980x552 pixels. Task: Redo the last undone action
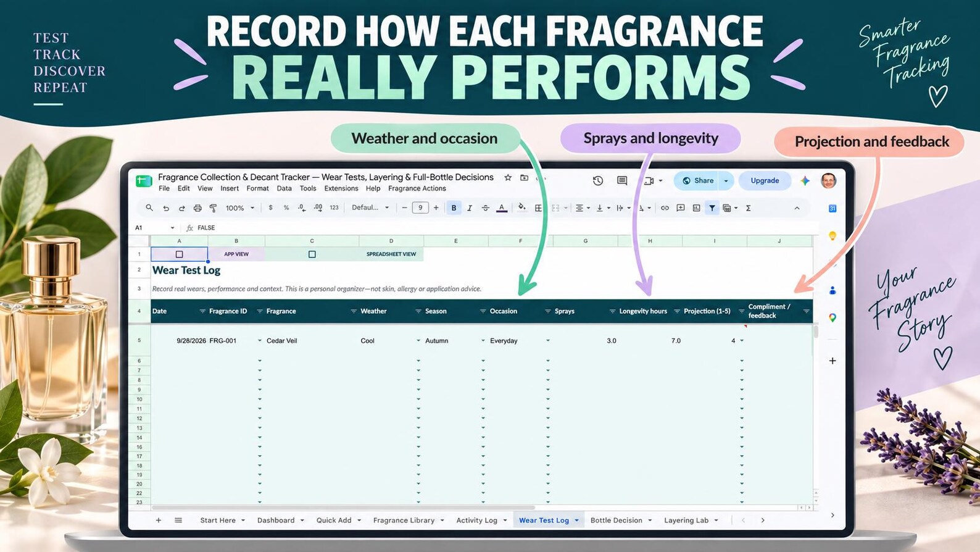click(181, 208)
